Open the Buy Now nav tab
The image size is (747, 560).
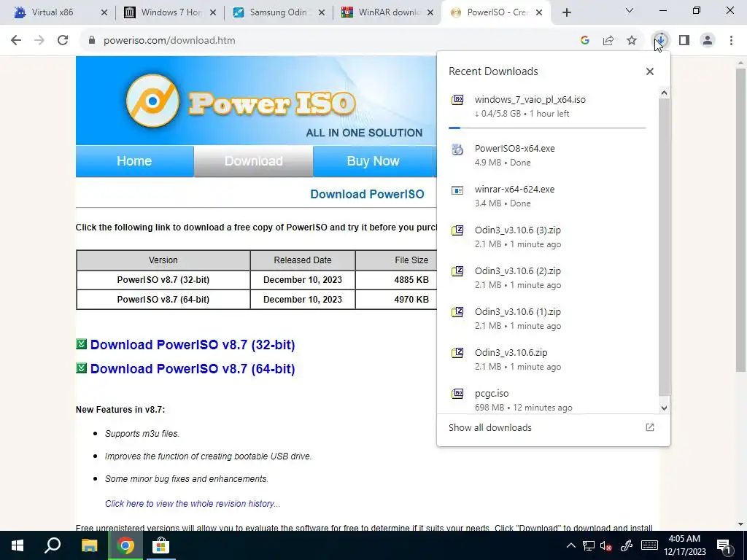(x=373, y=161)
